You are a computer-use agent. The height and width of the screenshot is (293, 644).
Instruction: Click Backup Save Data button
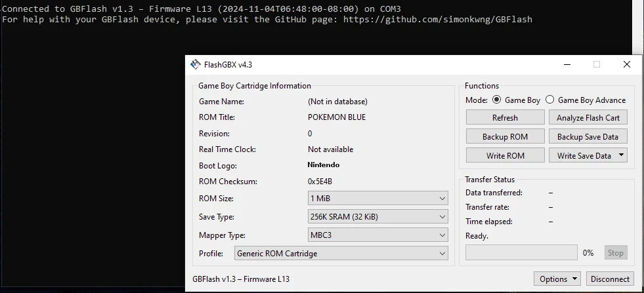click(588, 136)
